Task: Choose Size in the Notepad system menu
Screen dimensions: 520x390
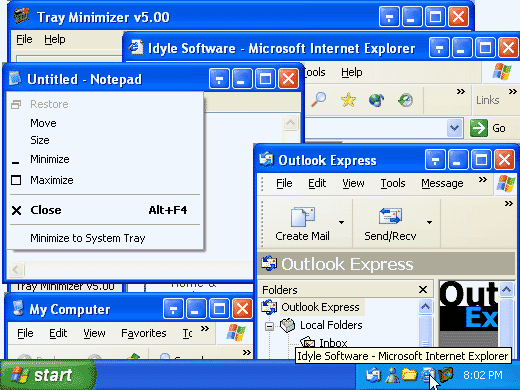Action: pos(105,140)
